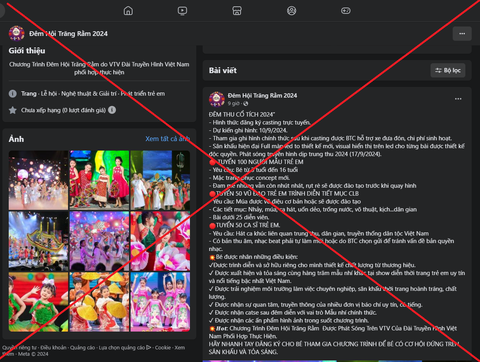The width and height of the screenshot is (480, 362).
Task: Click the Cookie footer link
Action: 163,347
